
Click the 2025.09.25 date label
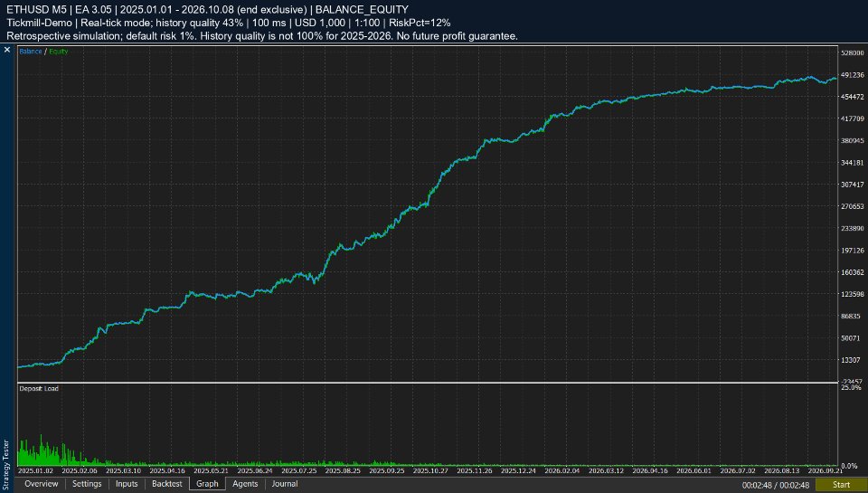386,471
